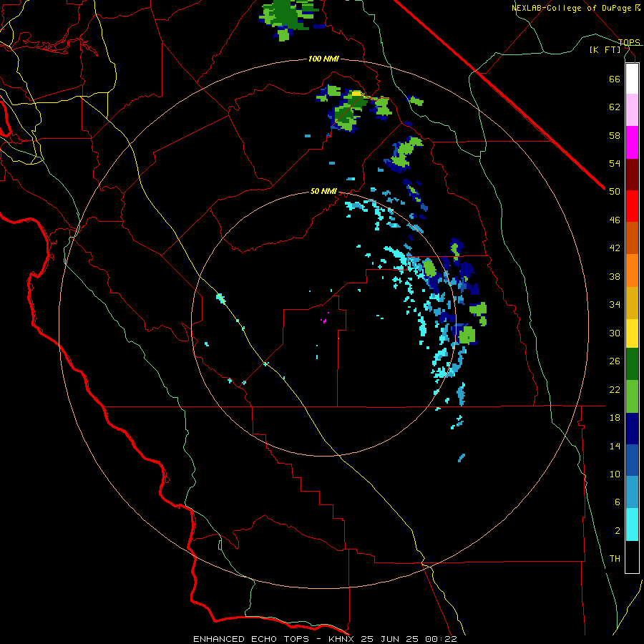Click the 58 value in the legend
Image resolution: width=644 pixels, height=644 pixels.
615,135
